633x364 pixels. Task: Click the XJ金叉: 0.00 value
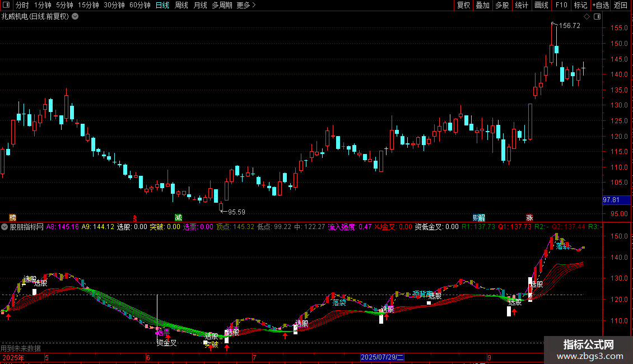393,227
